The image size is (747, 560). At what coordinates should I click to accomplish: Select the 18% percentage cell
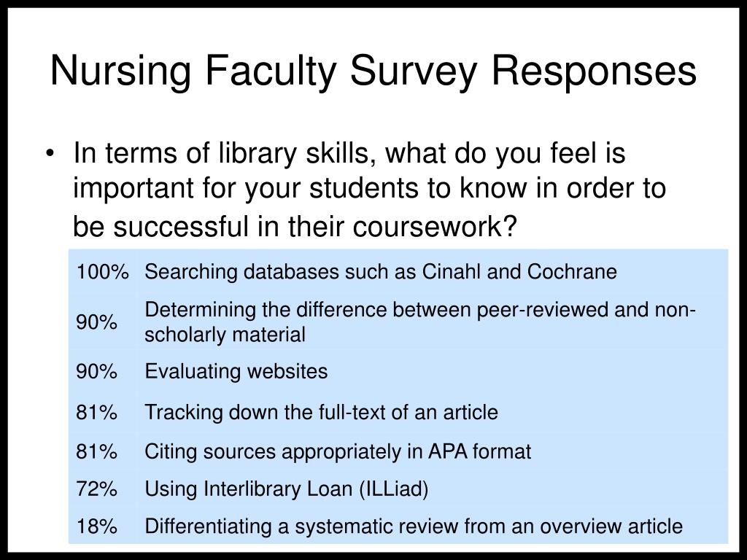(97, 526)
